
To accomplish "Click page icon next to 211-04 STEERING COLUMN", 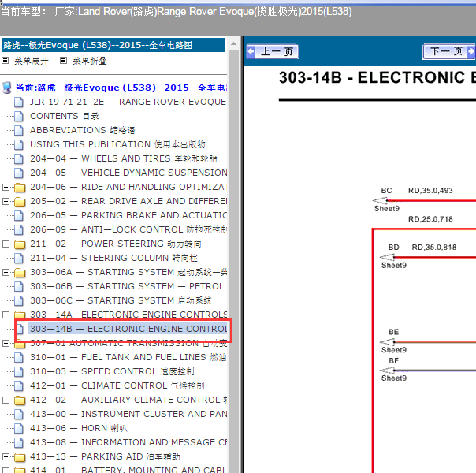I will pyautogui.click(x=19, y=259).
